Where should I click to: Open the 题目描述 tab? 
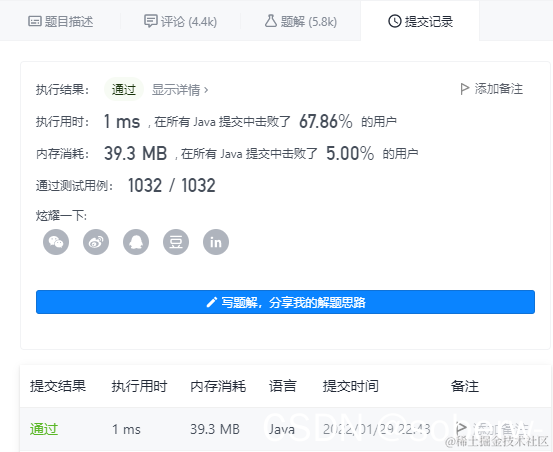[61, 22]
